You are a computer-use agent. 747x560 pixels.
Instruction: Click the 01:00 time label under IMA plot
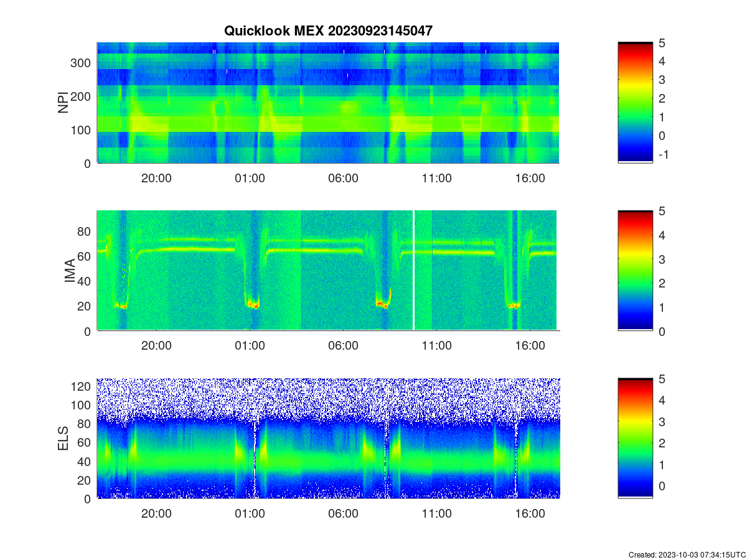pos(250,345)
